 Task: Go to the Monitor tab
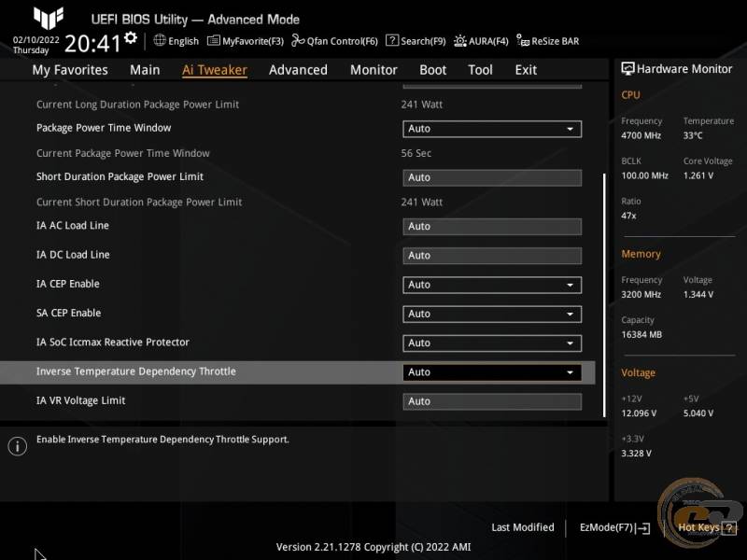pyautogui.click(x=373, y=70)
